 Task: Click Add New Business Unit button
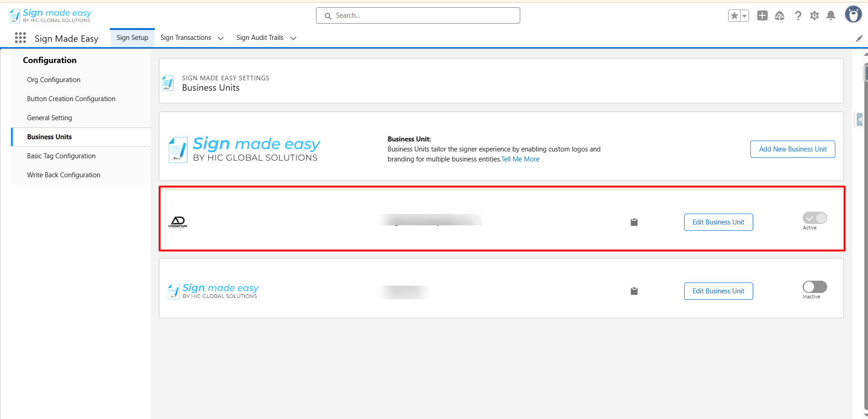point(793,149)
